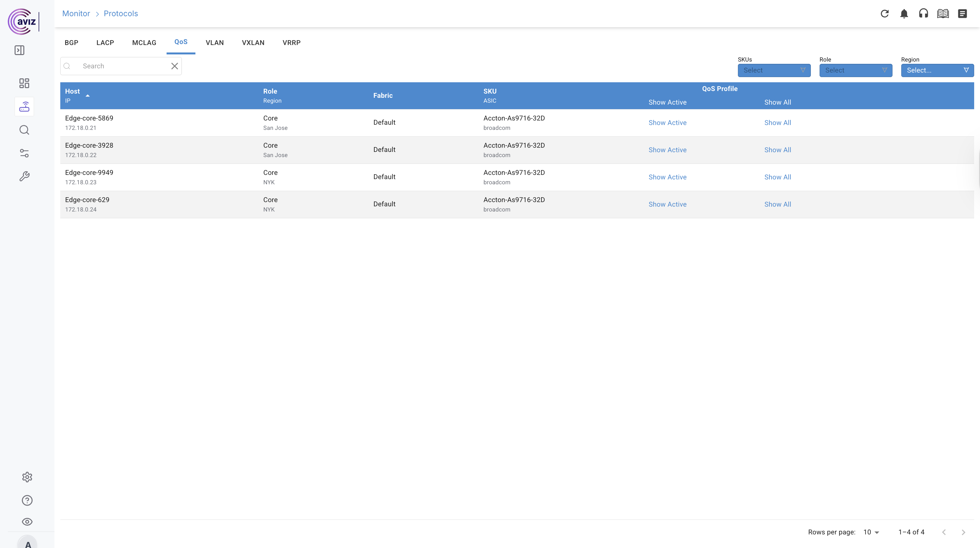Click Show All for Edge-core-629
The width and height of the screenshot is (980, 548).
(x=777, y=204)
